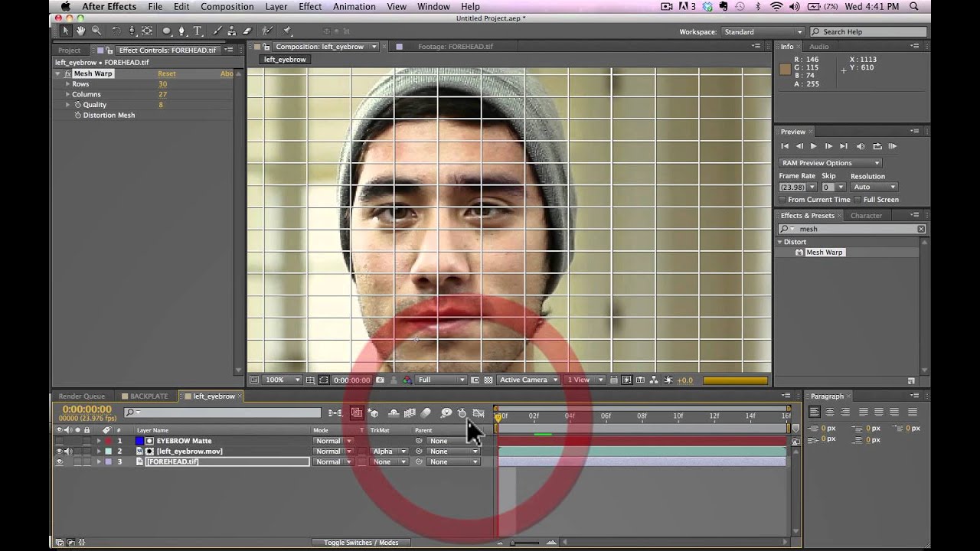Click the Motion Blur enable icon in timeline

pos(426,413)
